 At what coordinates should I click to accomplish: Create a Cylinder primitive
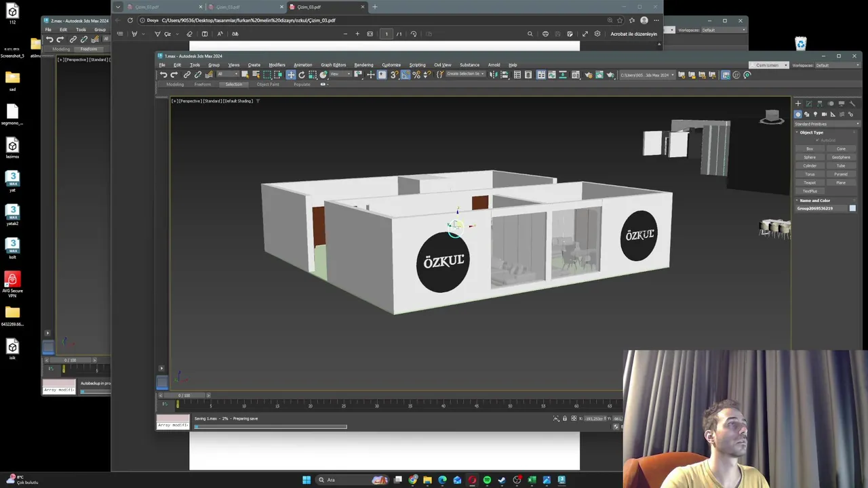[x=810, y=165]
